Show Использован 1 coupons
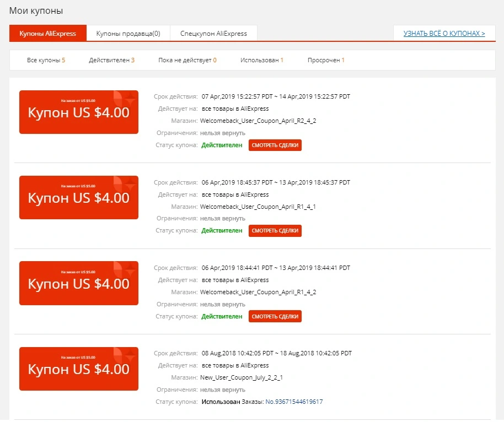 pyautogui.click(x=261, y=60)
